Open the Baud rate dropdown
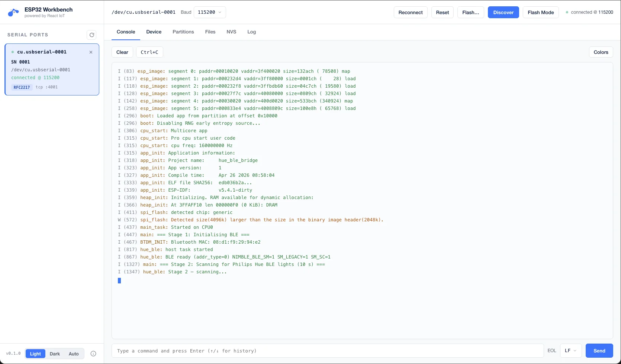Image resolution: width=621 pixels, height=364 pixels. point(210,12)
